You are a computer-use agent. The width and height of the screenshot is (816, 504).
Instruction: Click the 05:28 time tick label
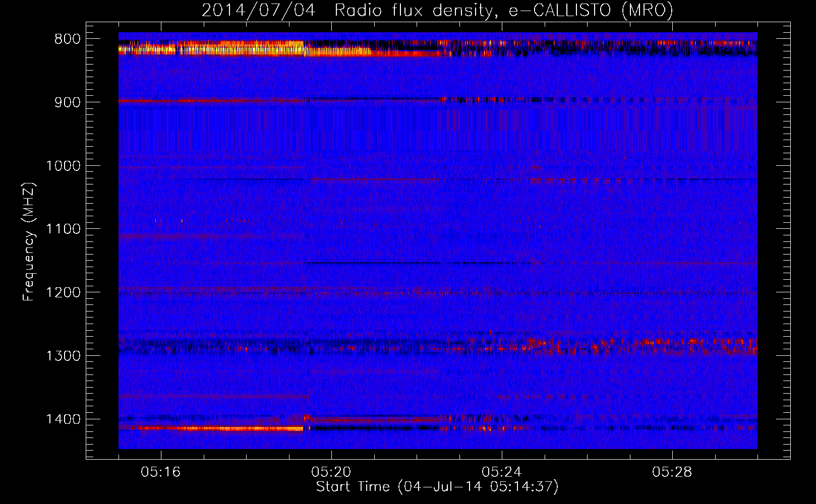[x=672, y=472]
